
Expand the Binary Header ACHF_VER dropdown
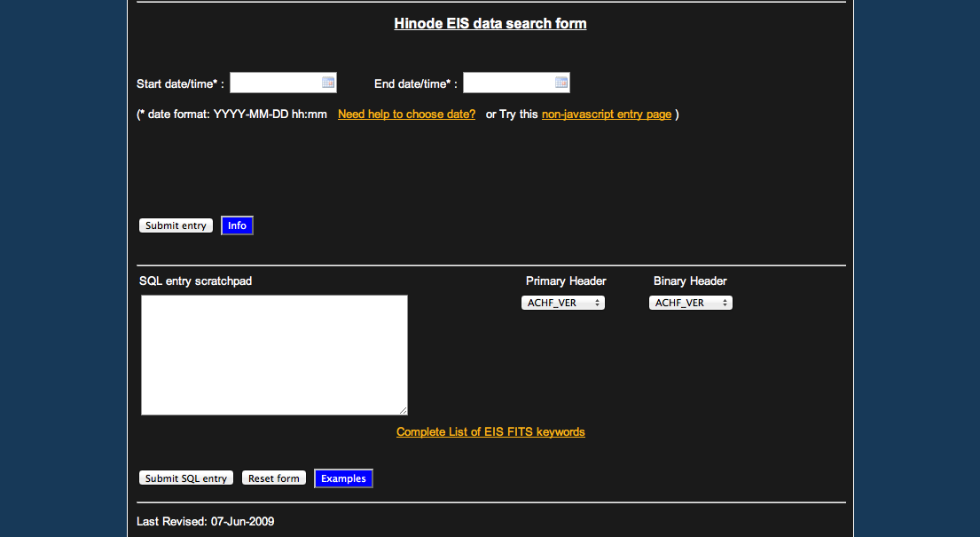click(691, 303)
